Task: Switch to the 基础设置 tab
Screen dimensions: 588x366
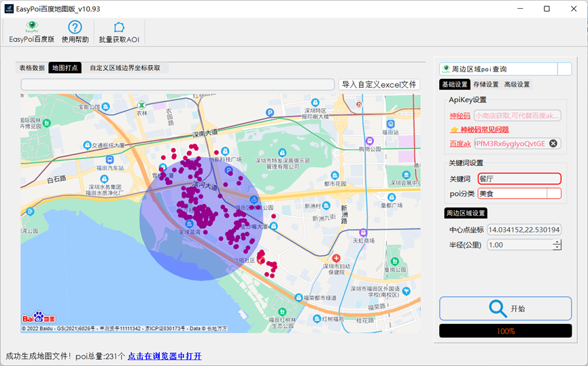Action: pyautogui.click(x=455, y=84)
